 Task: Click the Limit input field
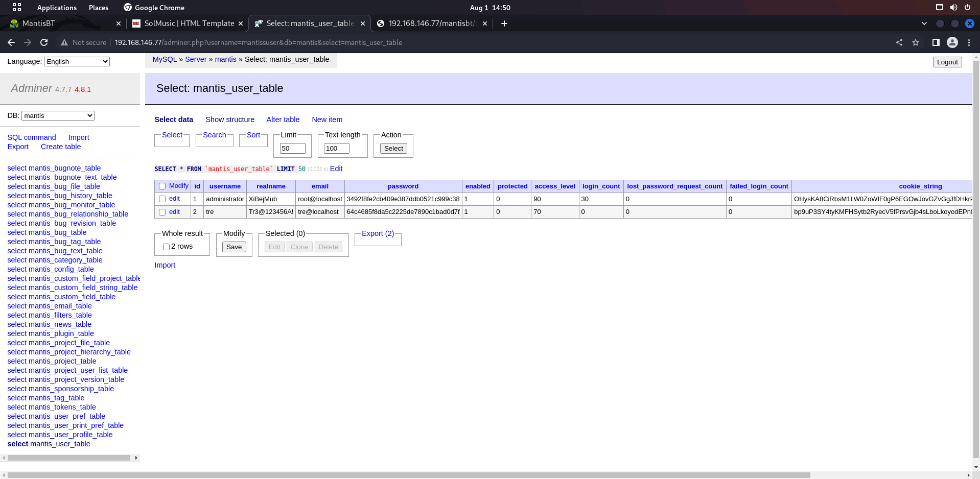293,148
